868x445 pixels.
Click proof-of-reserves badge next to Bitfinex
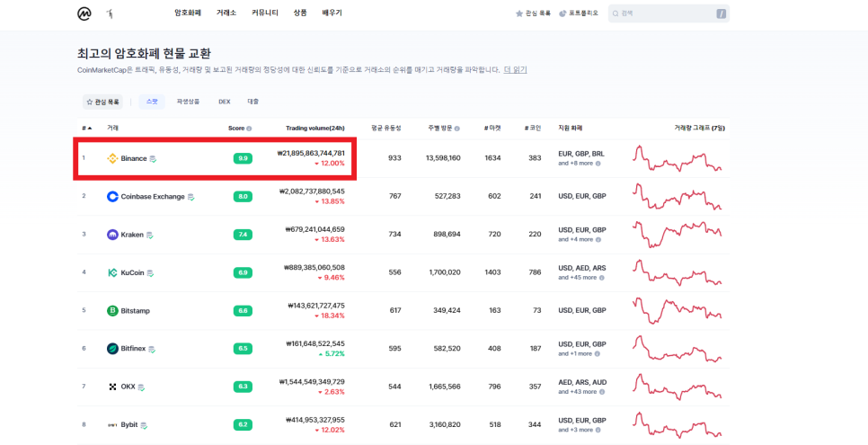coord(152,349)
